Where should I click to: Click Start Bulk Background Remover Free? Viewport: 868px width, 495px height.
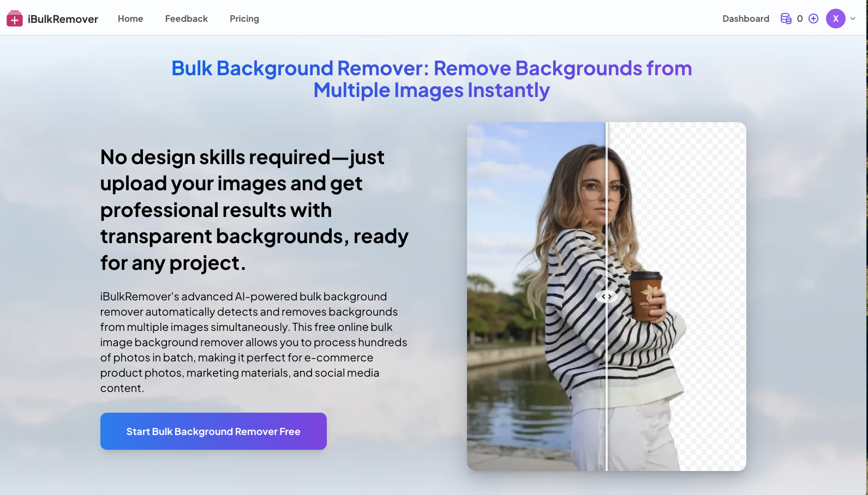click(213, 431)
